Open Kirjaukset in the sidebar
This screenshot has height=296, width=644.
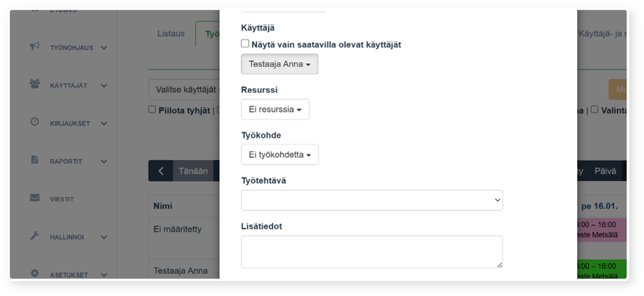click(x=70, y=124)
